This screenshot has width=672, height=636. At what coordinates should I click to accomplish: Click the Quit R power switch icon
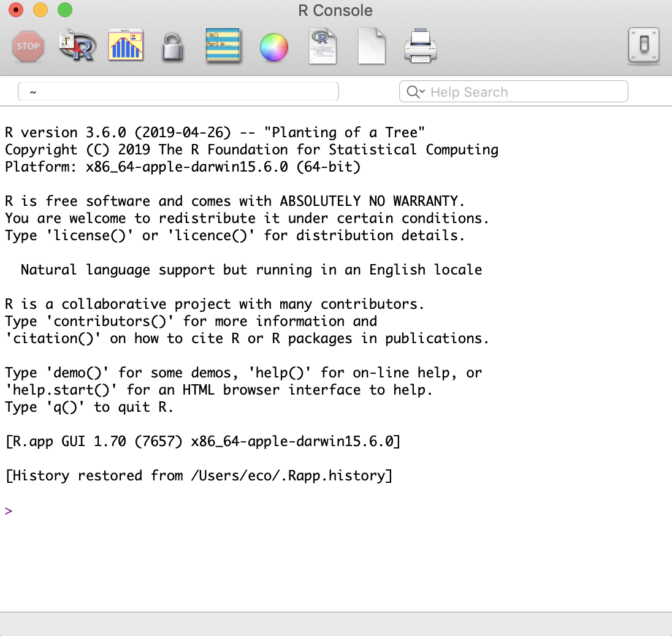(644, 45)
